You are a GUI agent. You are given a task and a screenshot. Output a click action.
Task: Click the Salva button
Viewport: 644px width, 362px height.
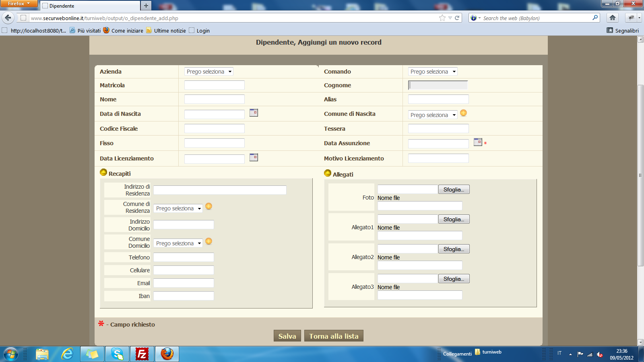point(287,336)
